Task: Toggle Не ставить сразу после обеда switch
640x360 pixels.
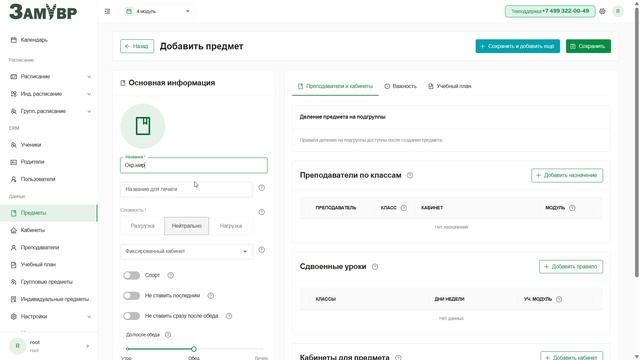Action: (131, 316)
